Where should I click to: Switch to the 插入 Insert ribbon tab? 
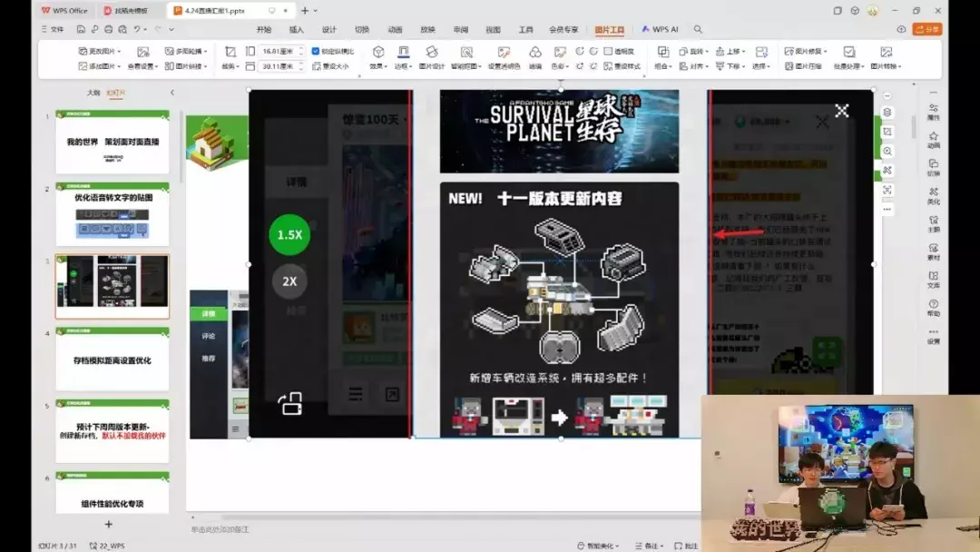296,29
